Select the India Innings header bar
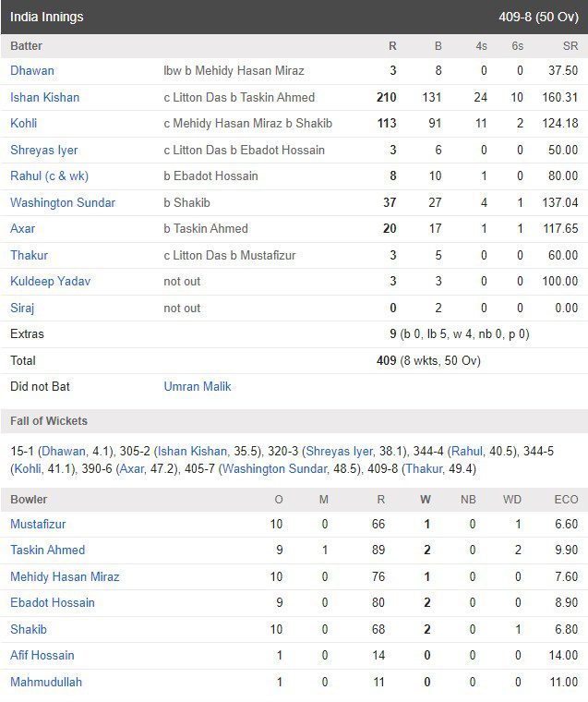This screenshot has height=702, width=588. 294,17
